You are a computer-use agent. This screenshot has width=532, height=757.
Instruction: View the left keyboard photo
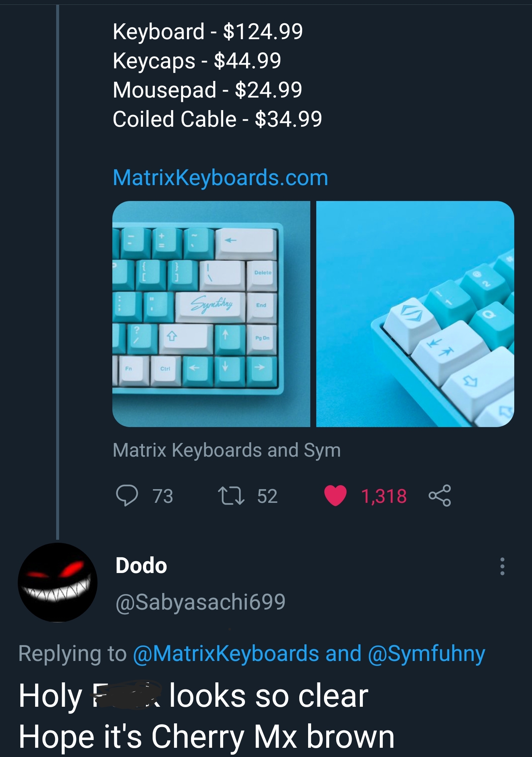(211, 314)
